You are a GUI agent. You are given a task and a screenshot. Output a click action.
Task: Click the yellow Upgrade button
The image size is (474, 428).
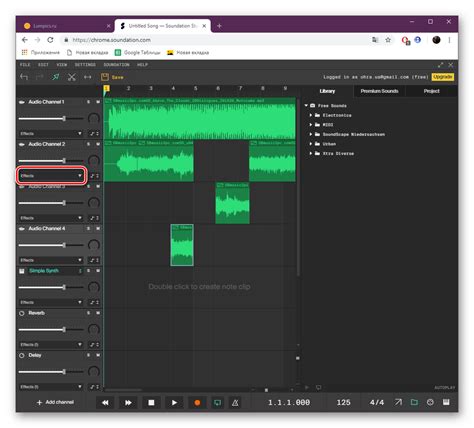point(443,77)
